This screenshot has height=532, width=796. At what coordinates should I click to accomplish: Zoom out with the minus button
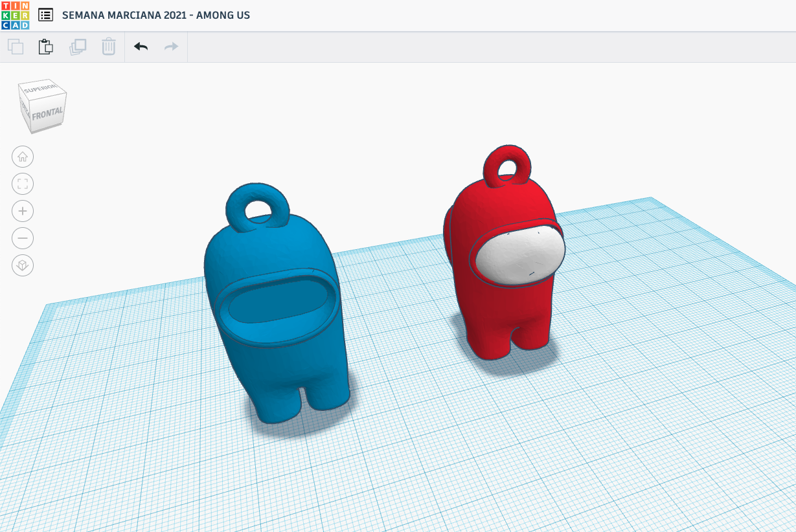(x=23, y=238)
